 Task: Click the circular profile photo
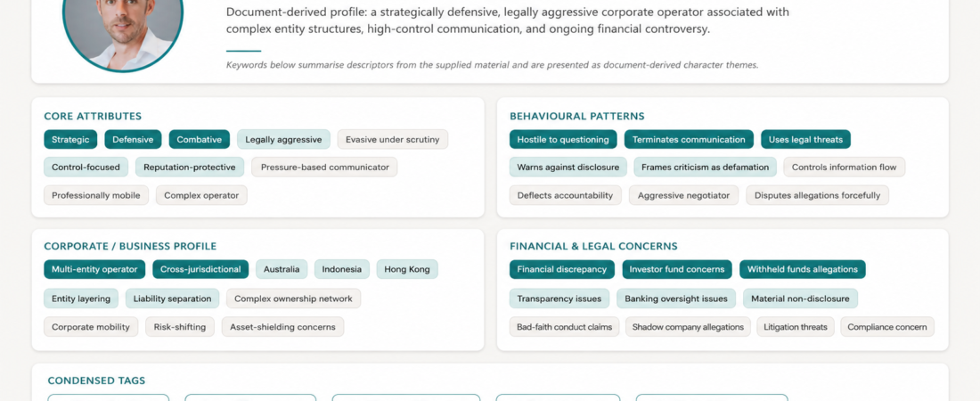click(123, 31)
